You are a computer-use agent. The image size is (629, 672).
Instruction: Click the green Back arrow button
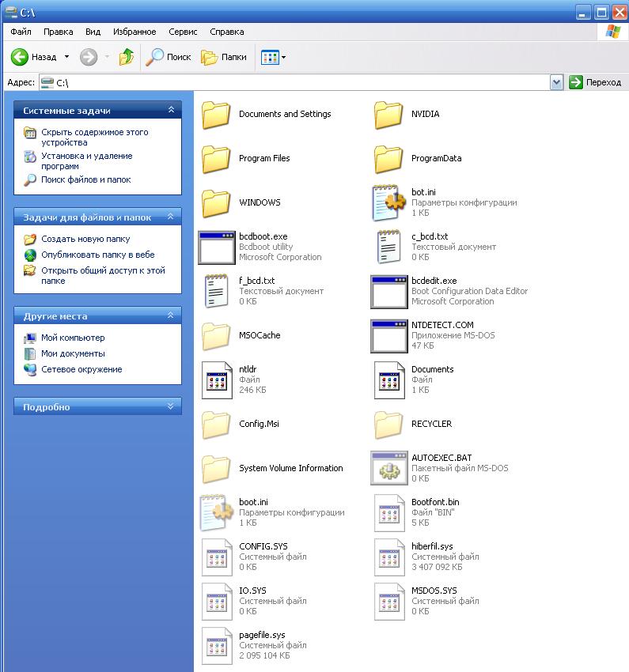[20, 57]
